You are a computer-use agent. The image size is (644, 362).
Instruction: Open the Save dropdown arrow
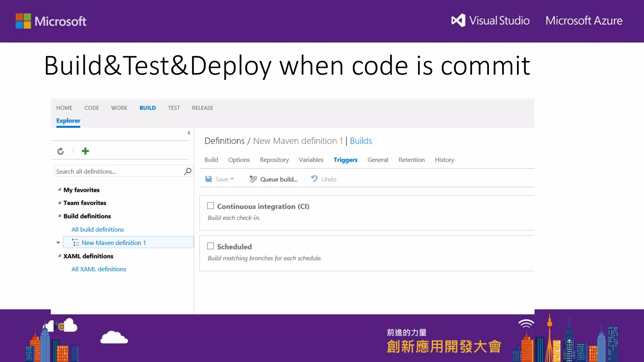point(232,179)
